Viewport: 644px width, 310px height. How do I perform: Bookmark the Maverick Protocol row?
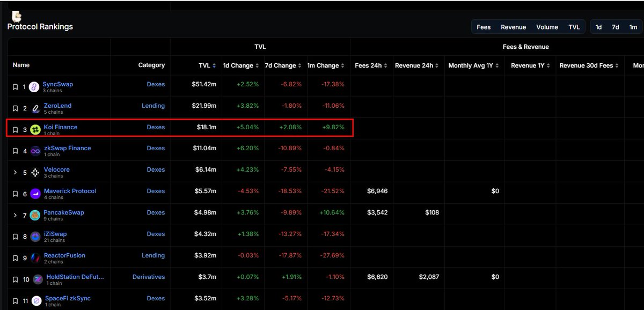15,194
